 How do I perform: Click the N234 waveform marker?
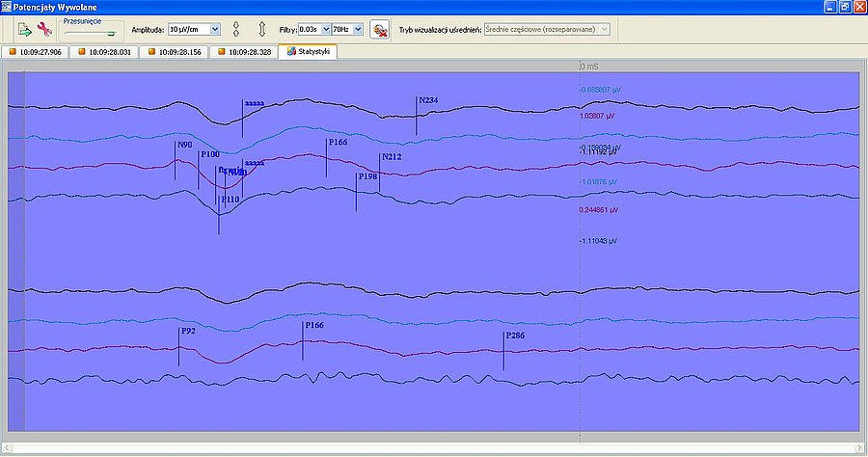point(428,100)
